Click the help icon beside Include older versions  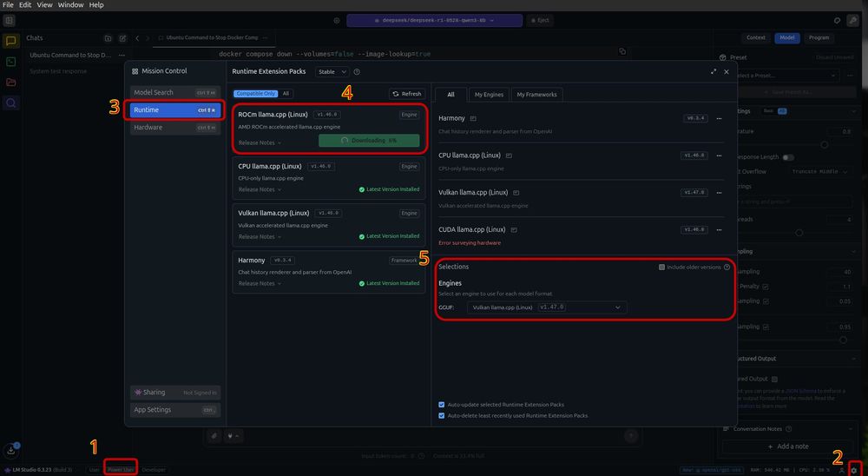727,267
